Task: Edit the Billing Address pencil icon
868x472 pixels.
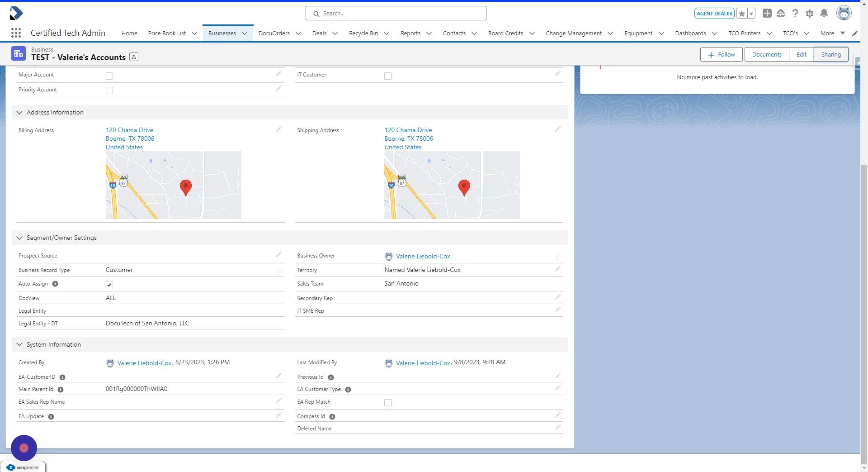Action: [x=279, y=129]
